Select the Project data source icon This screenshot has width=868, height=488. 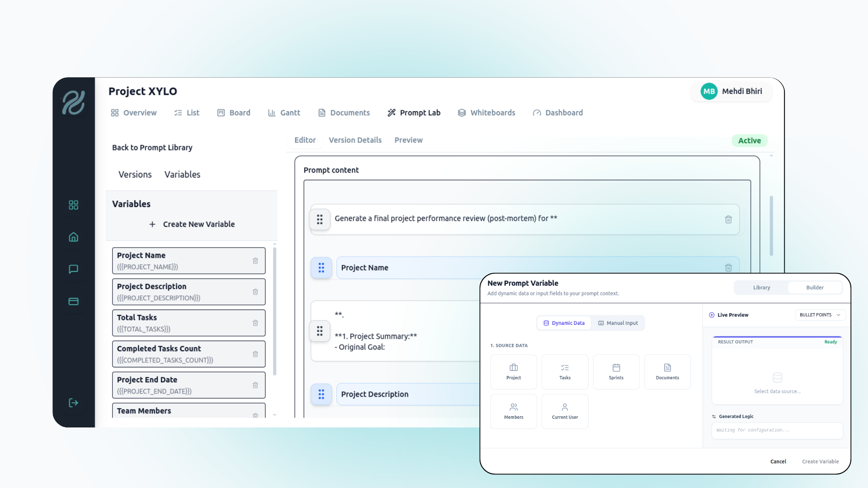tap(514, 371)
